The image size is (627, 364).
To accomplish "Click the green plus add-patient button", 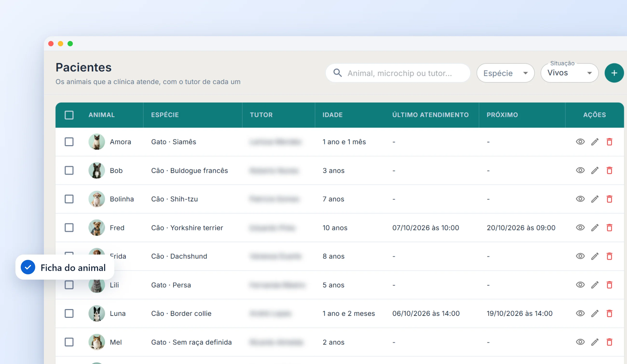I will coord(614,73).
